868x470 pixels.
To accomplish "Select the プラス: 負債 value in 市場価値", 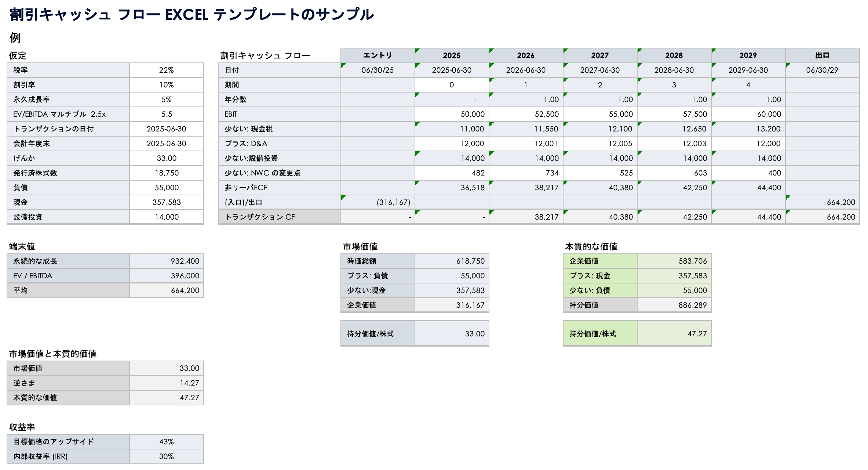I will (x=452, y=276).
